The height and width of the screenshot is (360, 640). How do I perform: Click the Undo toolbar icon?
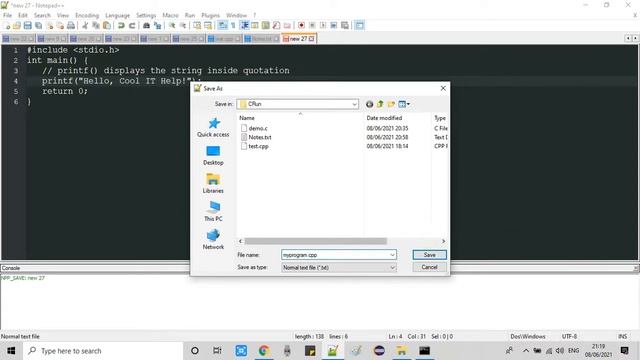[x=121, y=25]
